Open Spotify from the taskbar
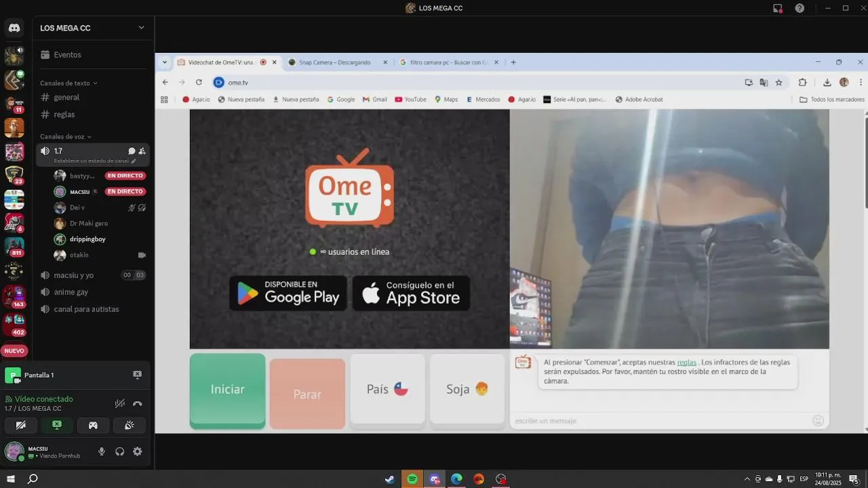This screenshot has height=488, width=868. tap(412, 479)
